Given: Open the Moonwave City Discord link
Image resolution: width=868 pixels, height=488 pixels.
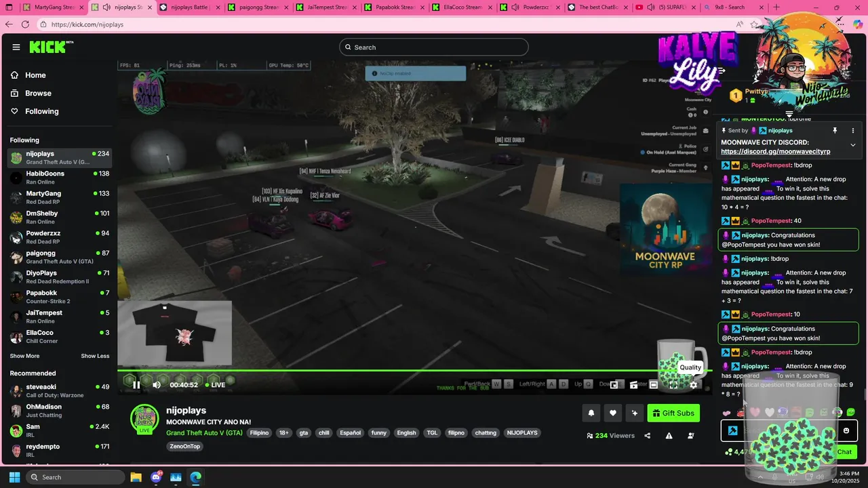Looking at the screenshot, I should pyautogui.click(x=775, y=152).
